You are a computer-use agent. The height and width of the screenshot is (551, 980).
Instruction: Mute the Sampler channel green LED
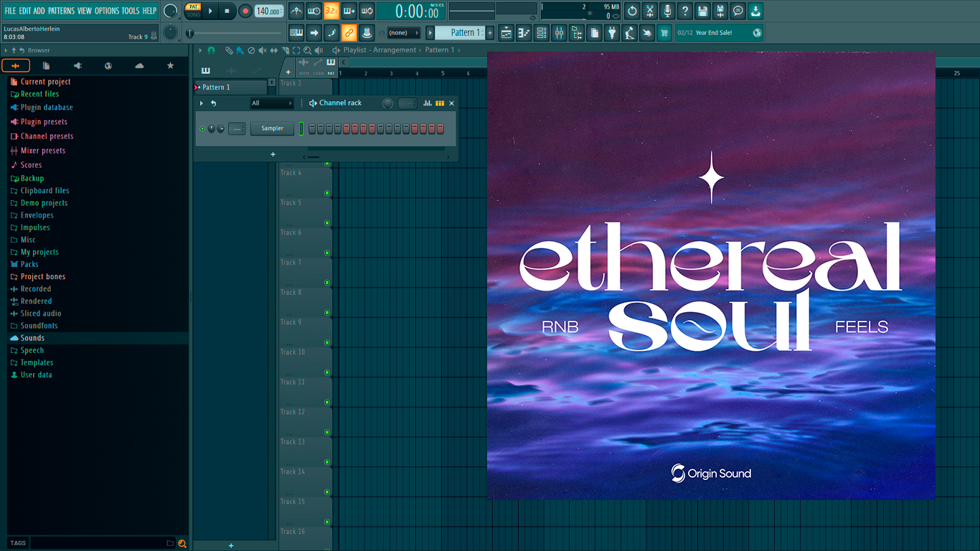pyautogui.click(x=202, y=129)
